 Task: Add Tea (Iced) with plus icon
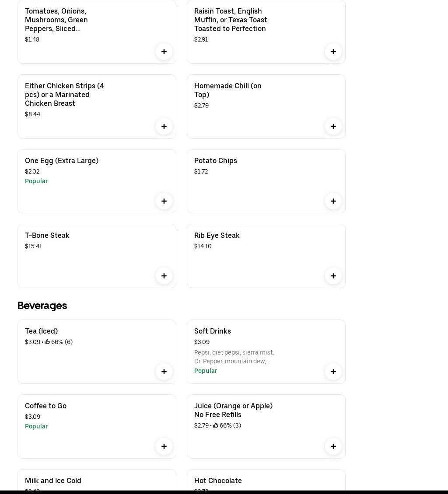coord(164,372)
